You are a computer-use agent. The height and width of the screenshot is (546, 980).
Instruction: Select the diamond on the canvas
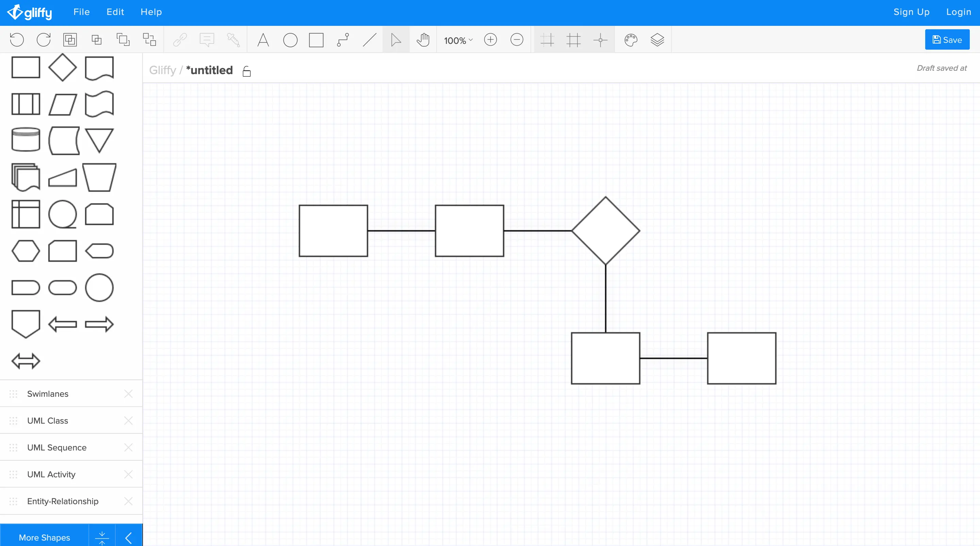(x=606, y=231)
